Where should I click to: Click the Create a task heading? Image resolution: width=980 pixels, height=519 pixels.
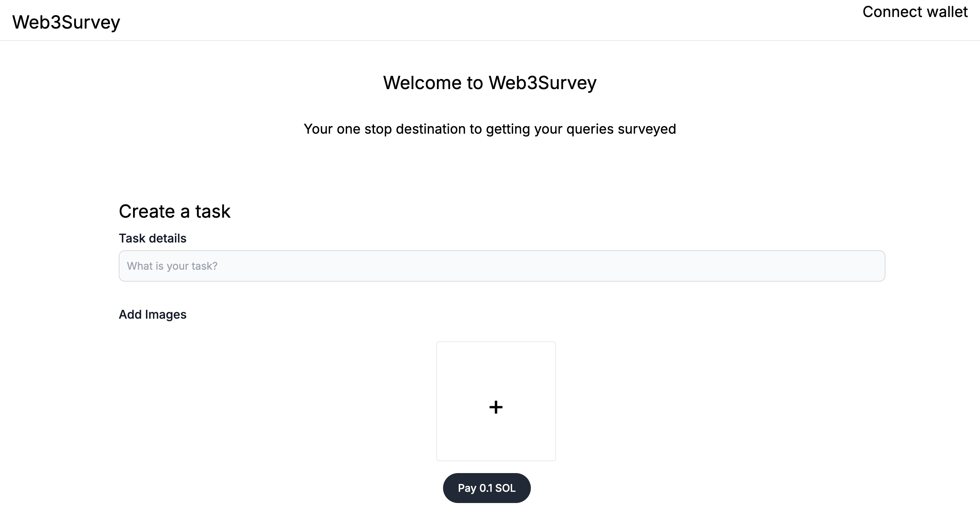[x=175, y=211]
